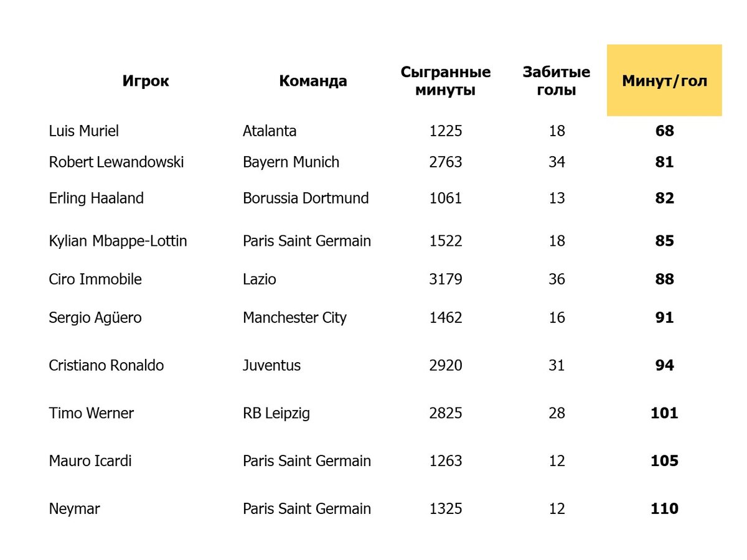Click the Manchester City team cell
The width and height of the screenshot is (747, 560).
pos(294,317)
